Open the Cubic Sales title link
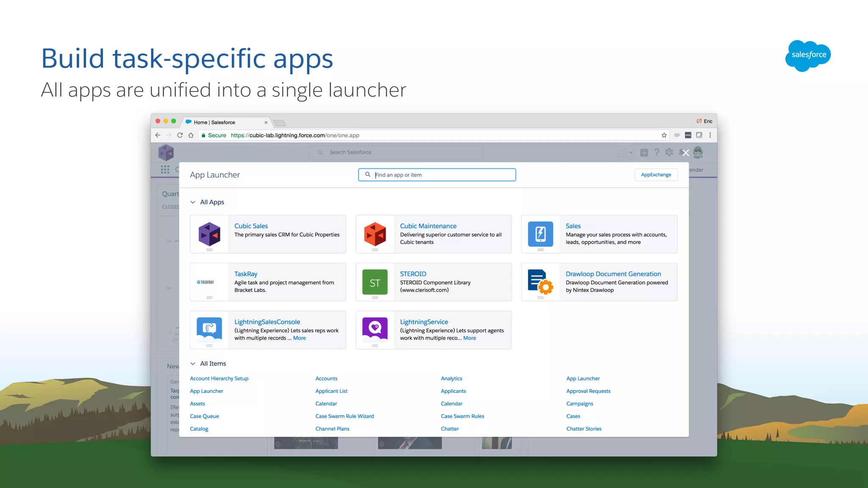 coord(251,226)
